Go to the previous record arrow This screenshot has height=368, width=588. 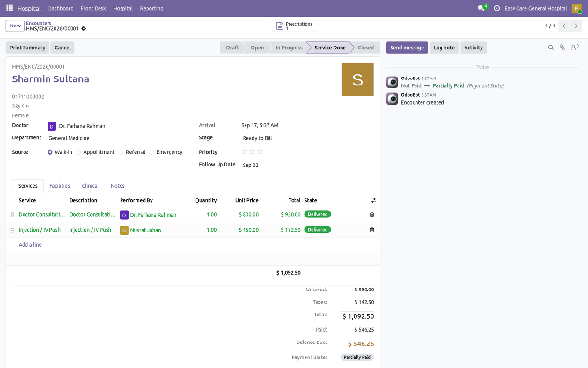click(x=564, y=26)
